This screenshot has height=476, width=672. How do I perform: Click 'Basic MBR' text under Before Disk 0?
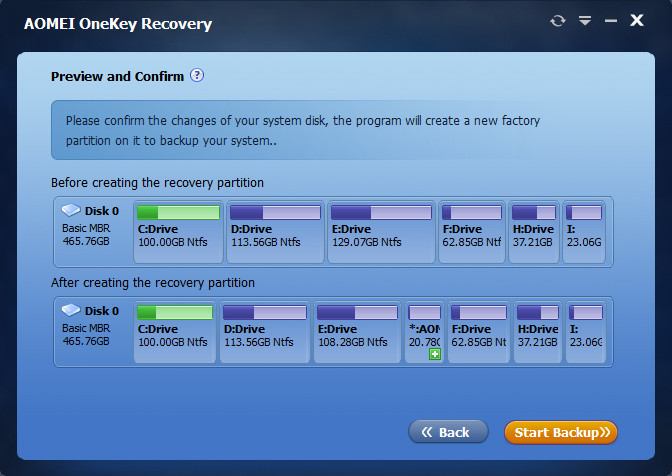tap(86, 228)
